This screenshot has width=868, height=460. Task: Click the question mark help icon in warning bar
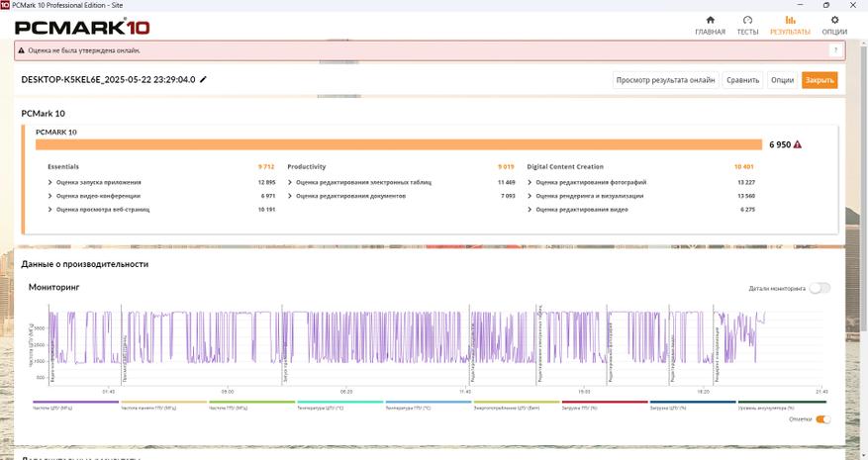point(835,50)
